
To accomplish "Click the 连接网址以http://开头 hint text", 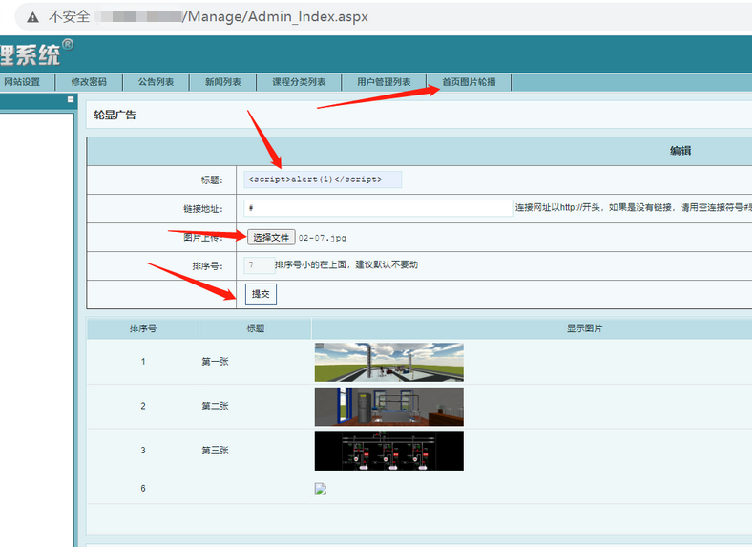I will click(634, 208).
